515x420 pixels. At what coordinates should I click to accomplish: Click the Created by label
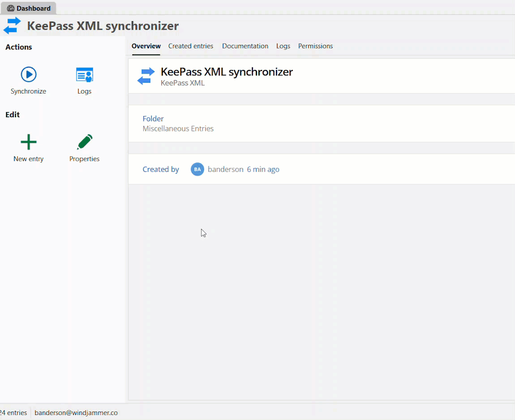tap(160, 170)
